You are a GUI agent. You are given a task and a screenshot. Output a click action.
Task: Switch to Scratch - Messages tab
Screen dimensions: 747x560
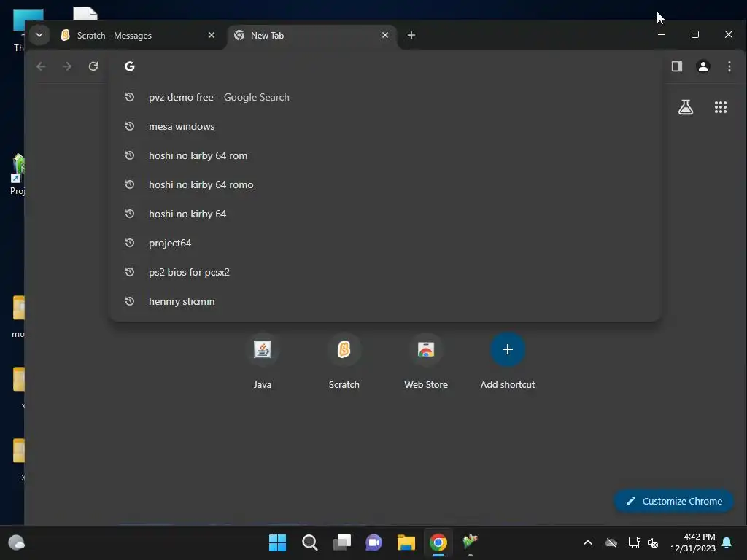138,36
